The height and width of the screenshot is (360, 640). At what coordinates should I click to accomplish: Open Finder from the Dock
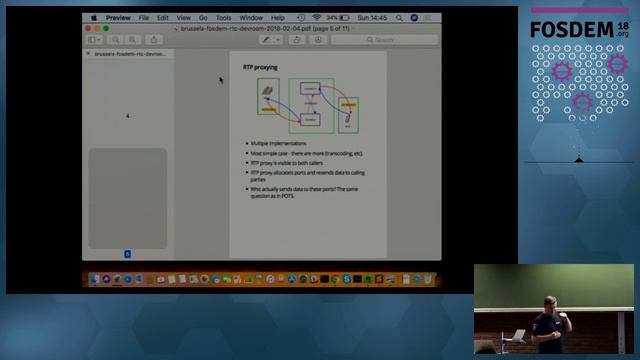95,279
